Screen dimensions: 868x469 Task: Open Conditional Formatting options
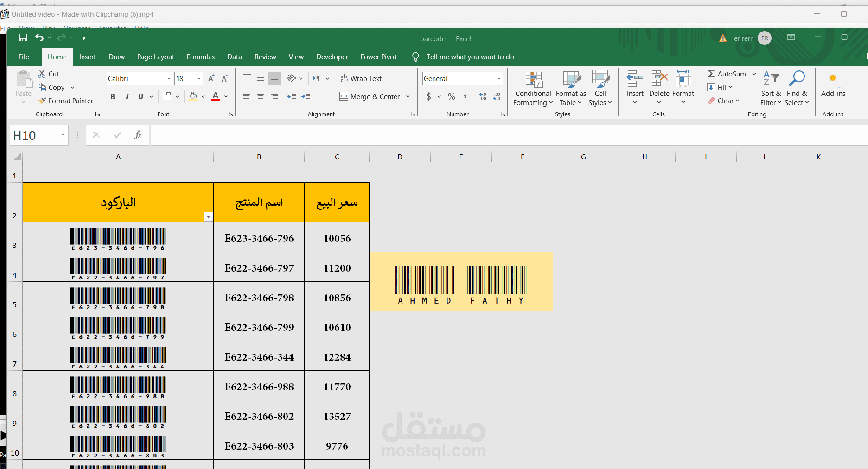[x=532, y=88]
